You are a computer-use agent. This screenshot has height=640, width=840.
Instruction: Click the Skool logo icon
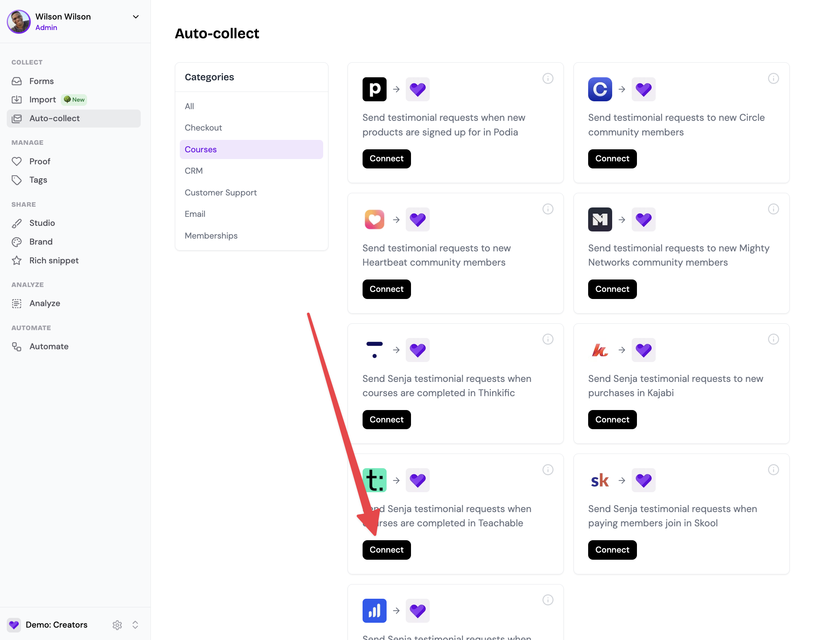point(600,480)
